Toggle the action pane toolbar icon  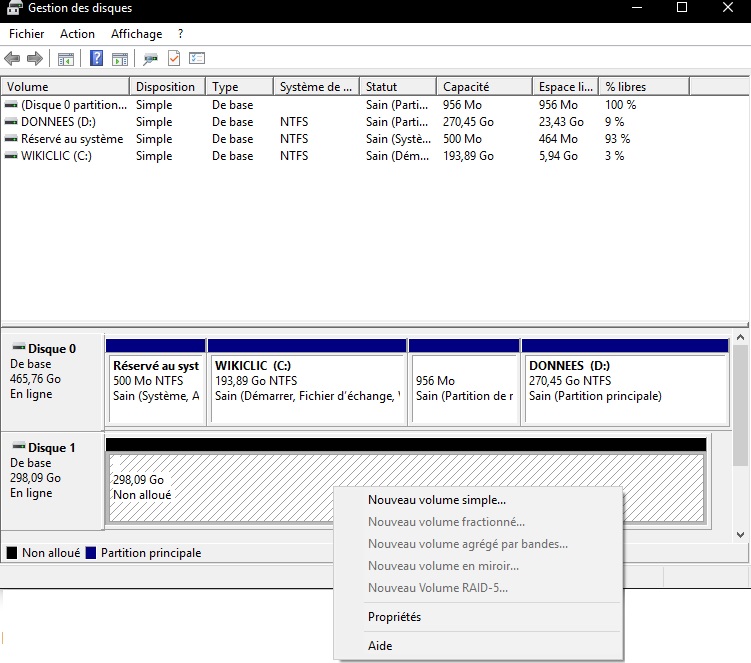120,59
